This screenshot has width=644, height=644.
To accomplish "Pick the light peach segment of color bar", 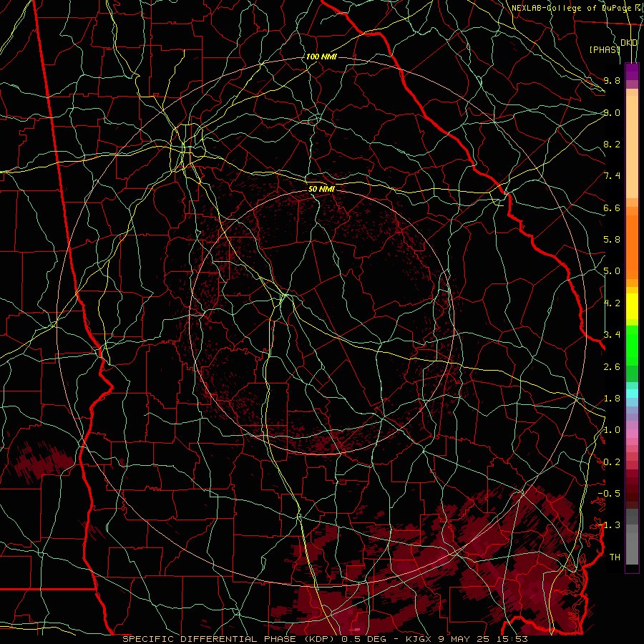I will point(632,148).
